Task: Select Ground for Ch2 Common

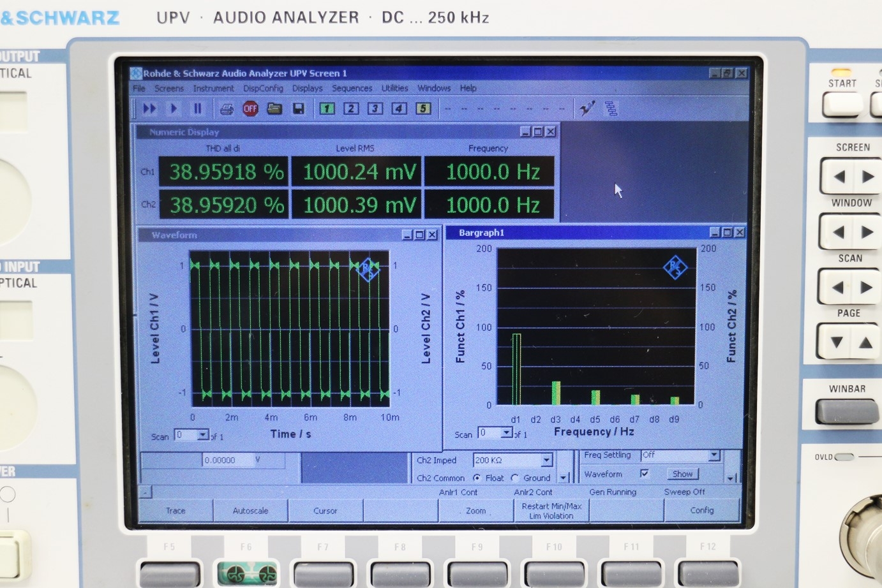Action: [515, 478]
